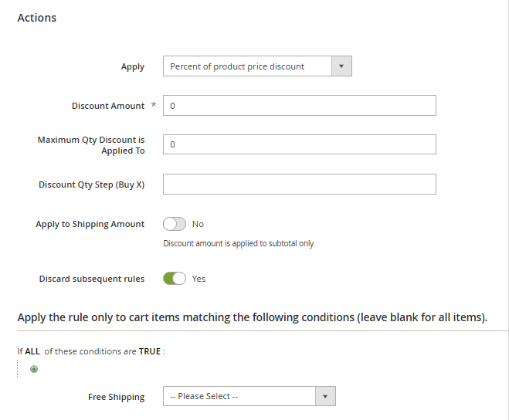The image size is (509, 420).
Task: Click the 'Discount Amount' label
Action: 108,106
